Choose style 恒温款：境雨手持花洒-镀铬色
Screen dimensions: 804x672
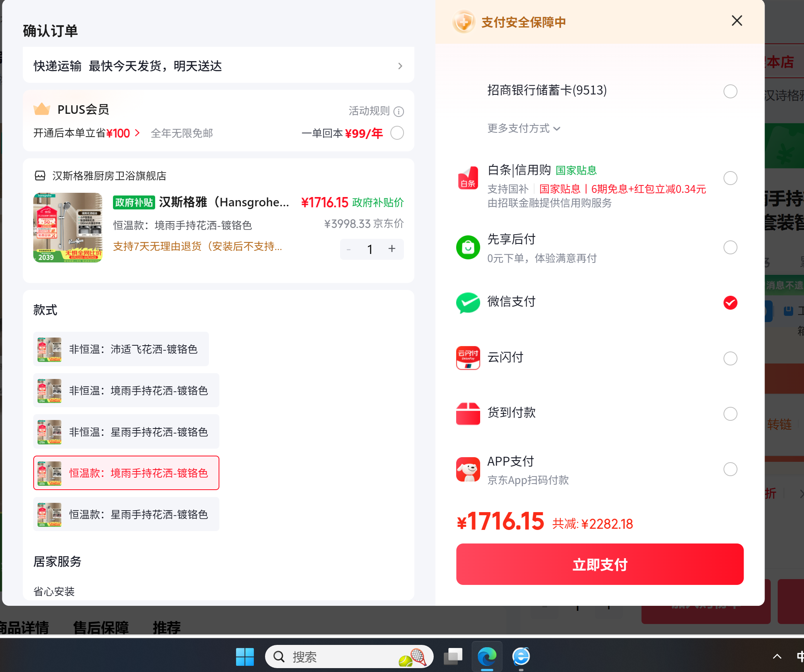tap(126, 473)
